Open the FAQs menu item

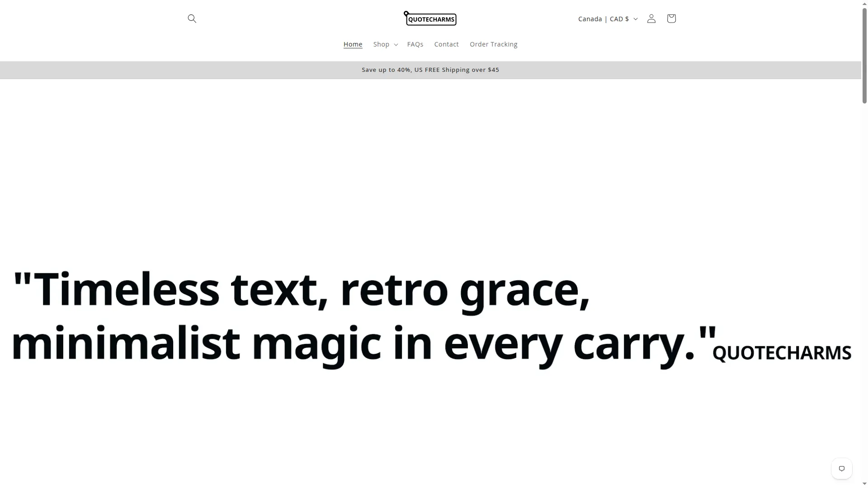coord(415,44)
